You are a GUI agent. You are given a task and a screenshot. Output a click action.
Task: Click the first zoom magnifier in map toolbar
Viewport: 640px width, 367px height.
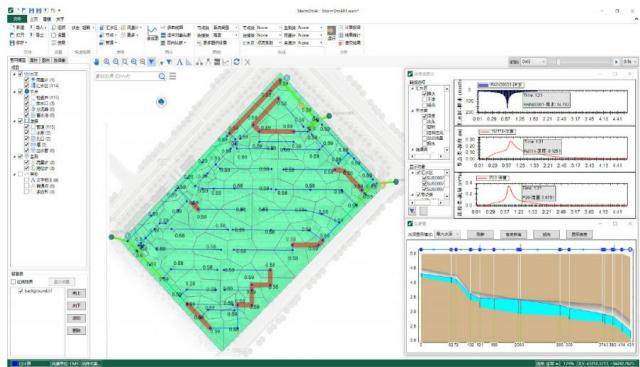[x=107, y=62]
